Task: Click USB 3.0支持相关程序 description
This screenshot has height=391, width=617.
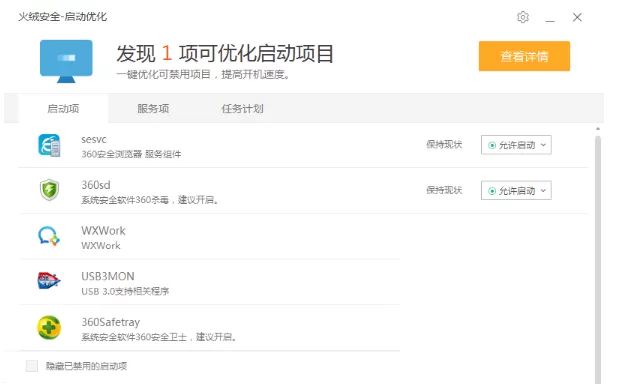Action: point(125,291)
